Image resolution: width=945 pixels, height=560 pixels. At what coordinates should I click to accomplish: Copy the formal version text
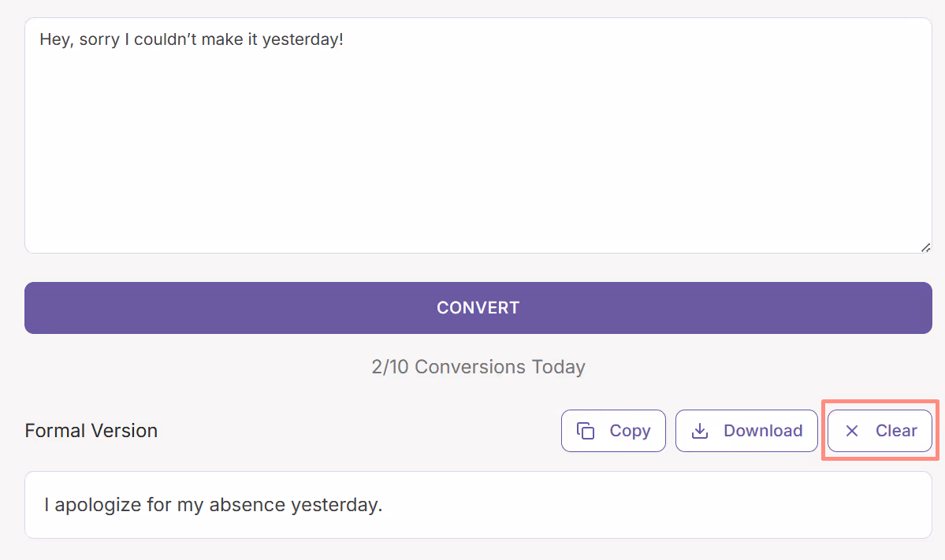[x=613, y=430]
